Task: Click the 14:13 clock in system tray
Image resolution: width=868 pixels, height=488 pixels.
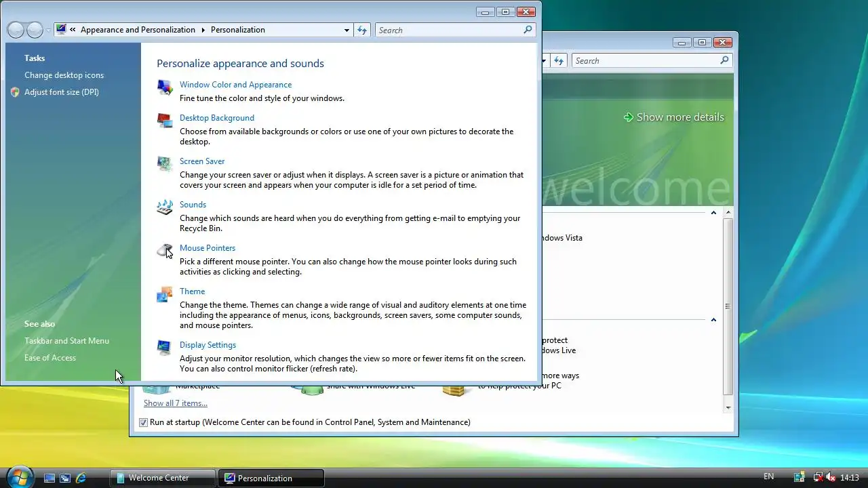Action: click(x=850, y=478)
